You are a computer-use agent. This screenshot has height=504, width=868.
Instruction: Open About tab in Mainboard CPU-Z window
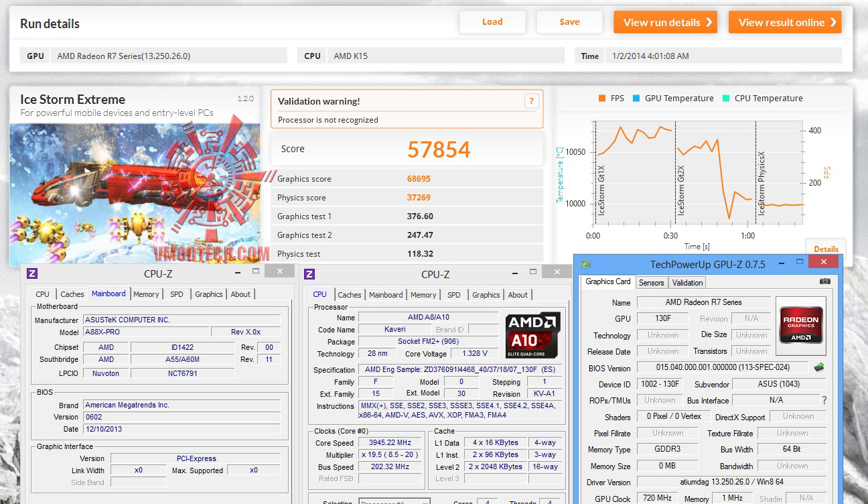[240, 294]
